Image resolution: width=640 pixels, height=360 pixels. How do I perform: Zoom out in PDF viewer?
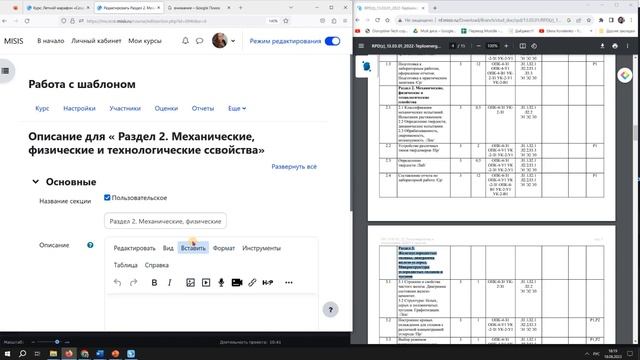click(478, 46)
